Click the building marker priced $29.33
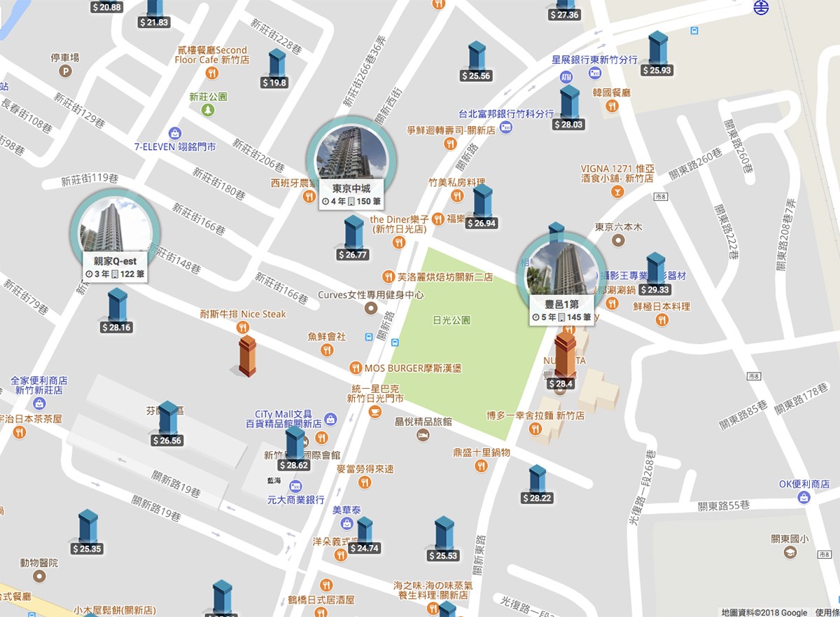 [655, 274]
